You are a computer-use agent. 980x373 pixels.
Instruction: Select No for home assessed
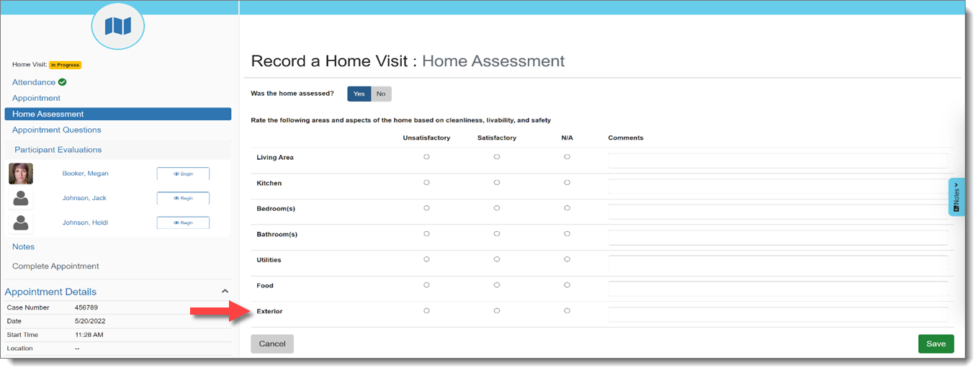pyautogui.click(x=381, y=94)
